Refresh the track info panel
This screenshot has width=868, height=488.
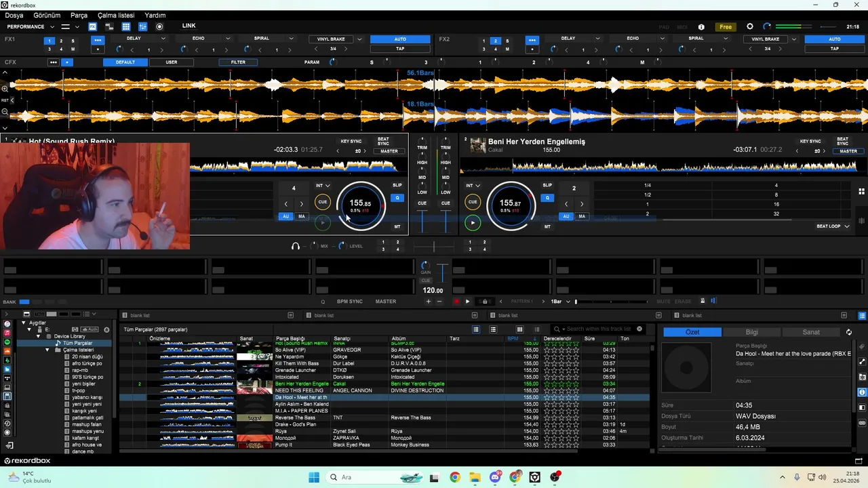(x=848, y=332)
